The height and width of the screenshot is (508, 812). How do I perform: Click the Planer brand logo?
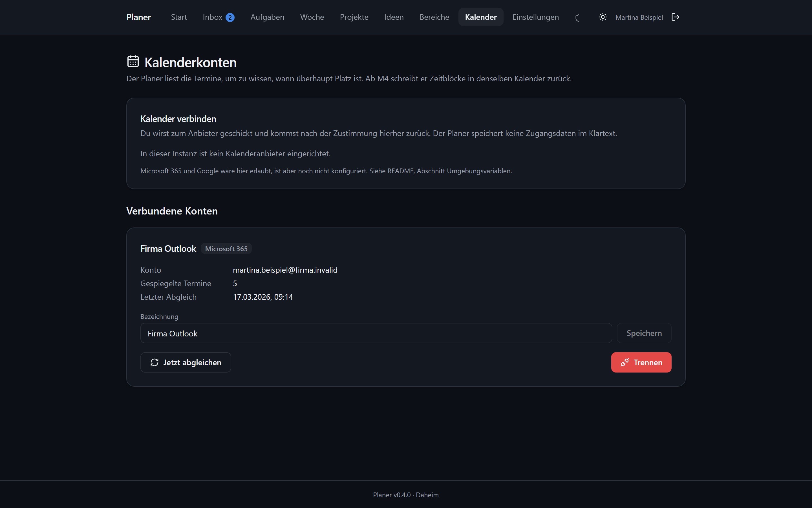[139, 17]
